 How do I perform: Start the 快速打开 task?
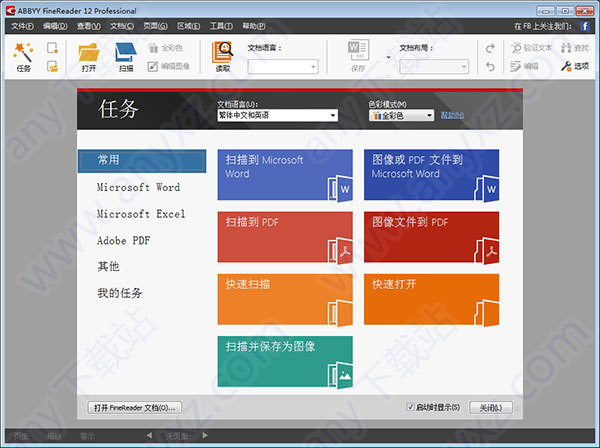[x=431, y=299]
